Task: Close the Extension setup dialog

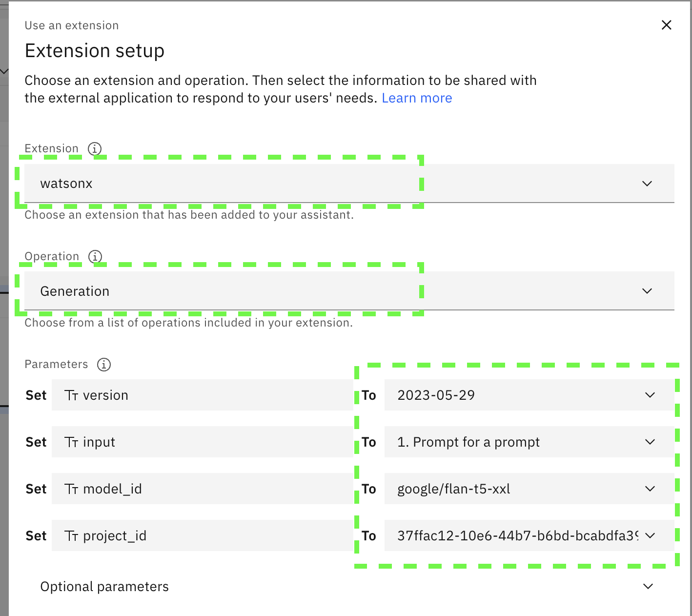Action: pyautogui.click(x=666, y=25)
